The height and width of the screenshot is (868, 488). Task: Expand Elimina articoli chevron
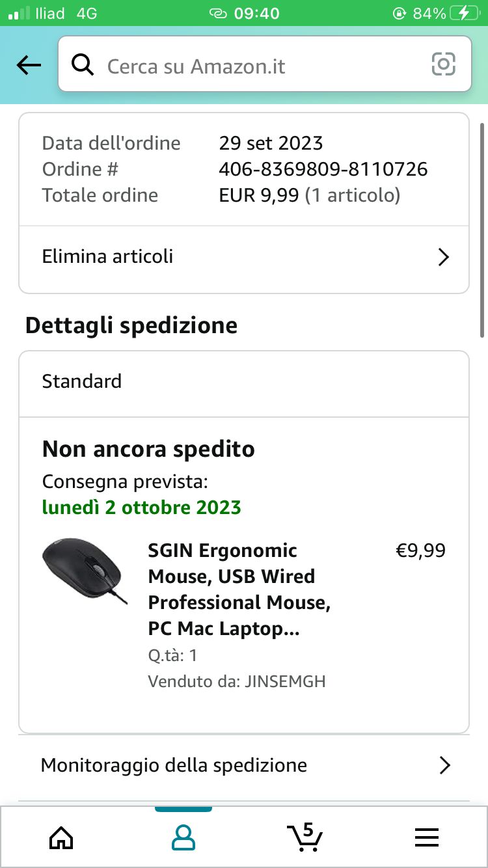pyautogui.click(x=444, y=257)
